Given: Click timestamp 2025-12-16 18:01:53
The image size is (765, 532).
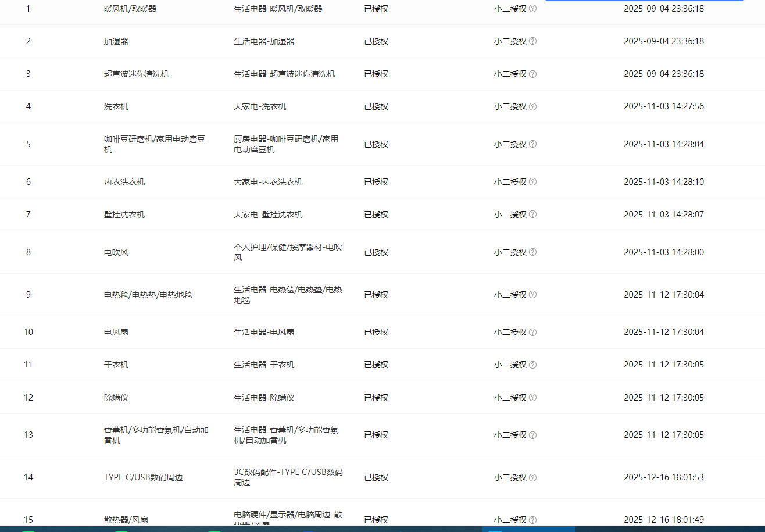Looking at the screenshot, I should pyautogui.click(x=664, y=477).
